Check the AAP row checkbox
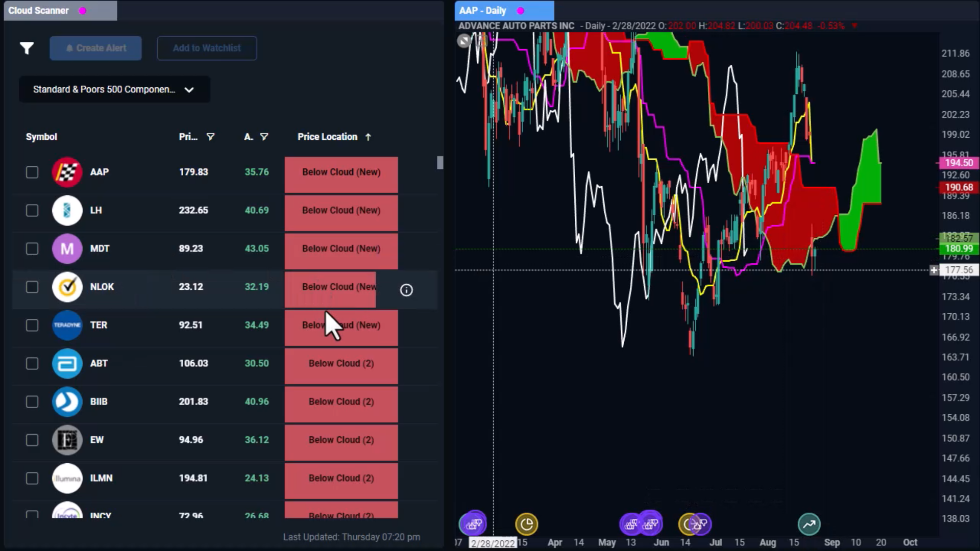 (32, 172)
